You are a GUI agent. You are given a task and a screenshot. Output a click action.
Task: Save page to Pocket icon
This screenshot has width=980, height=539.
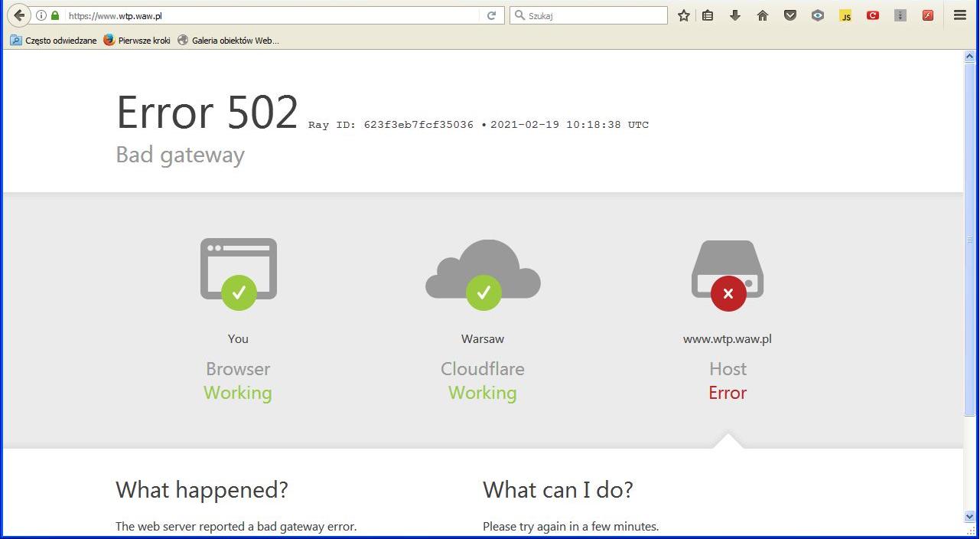(790, 15)
